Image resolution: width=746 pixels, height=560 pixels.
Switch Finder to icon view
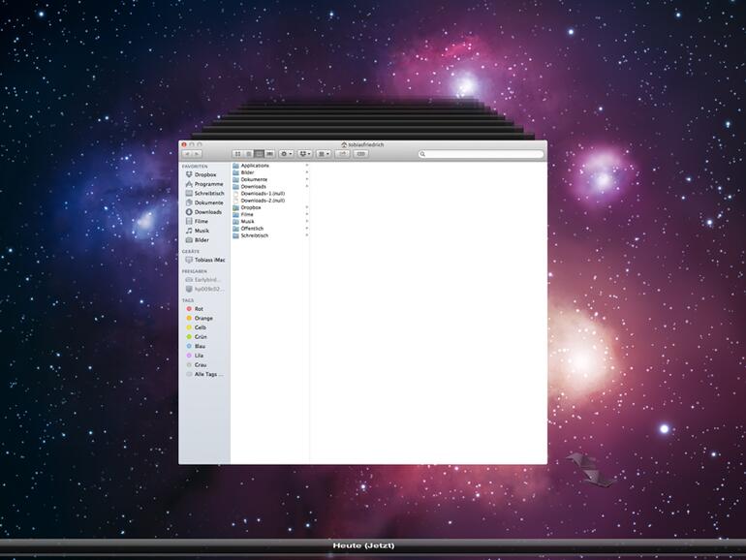(238, 154)
